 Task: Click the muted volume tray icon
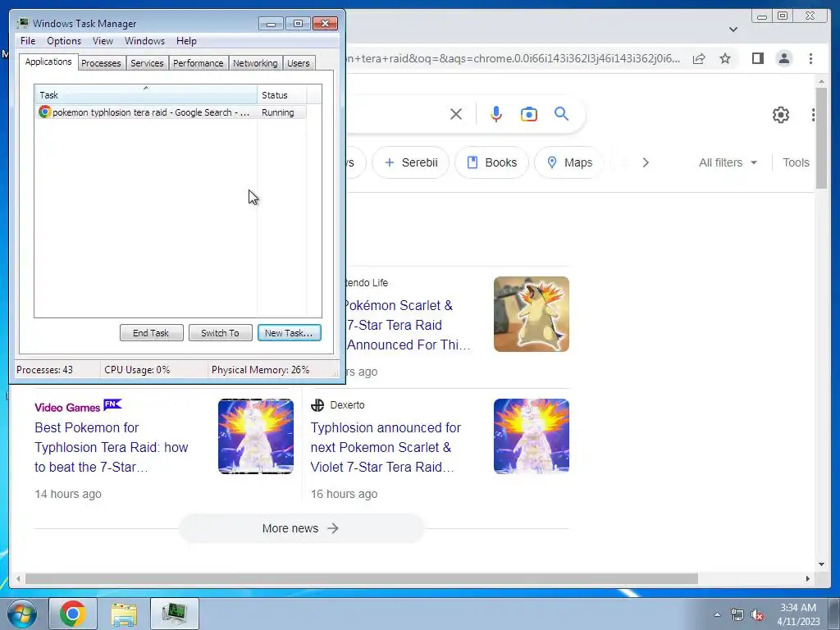click(757, 614)
